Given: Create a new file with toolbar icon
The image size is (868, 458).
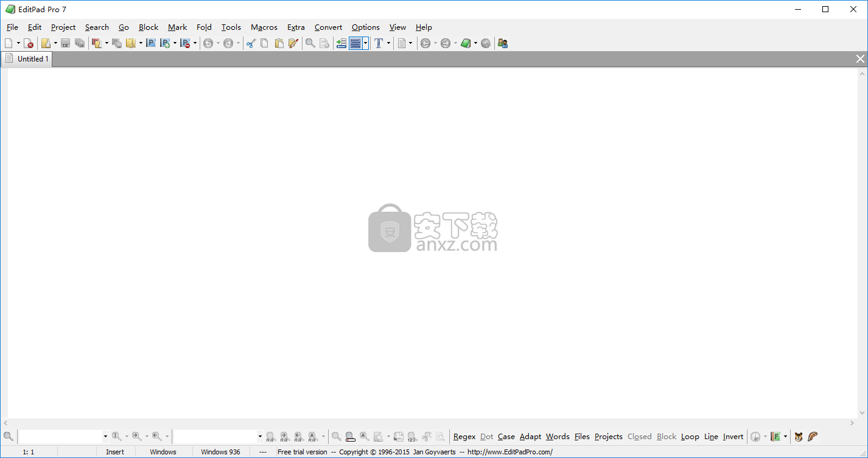Looking at the screenshot, I should point(9,43).
